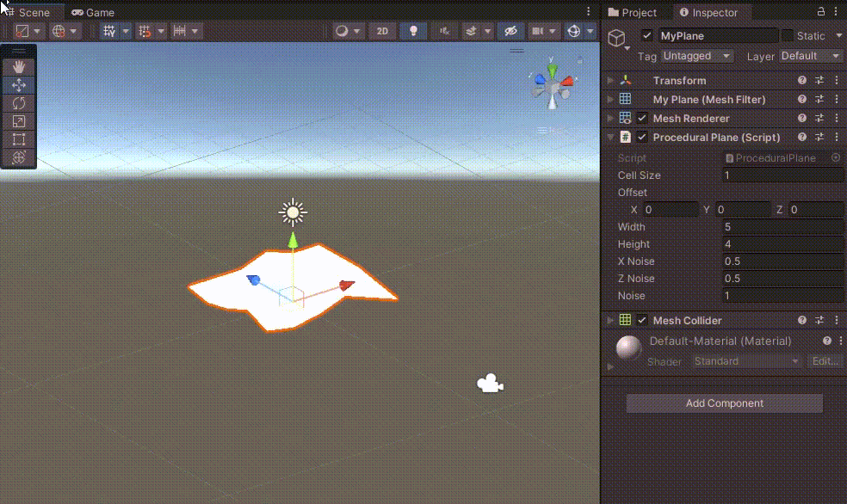Click the script object picker circle
Screen dimensions: 847x504
pos(836,157)
